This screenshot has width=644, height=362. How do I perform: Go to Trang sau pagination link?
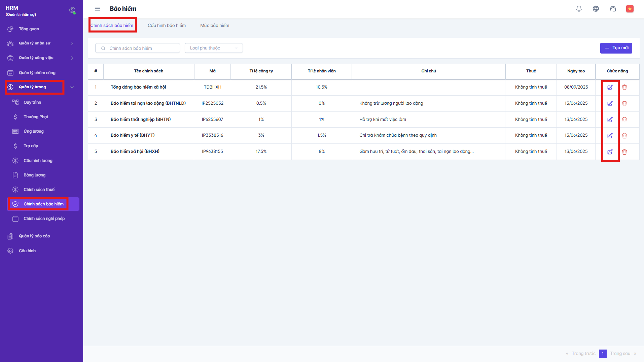pos(620,354)
